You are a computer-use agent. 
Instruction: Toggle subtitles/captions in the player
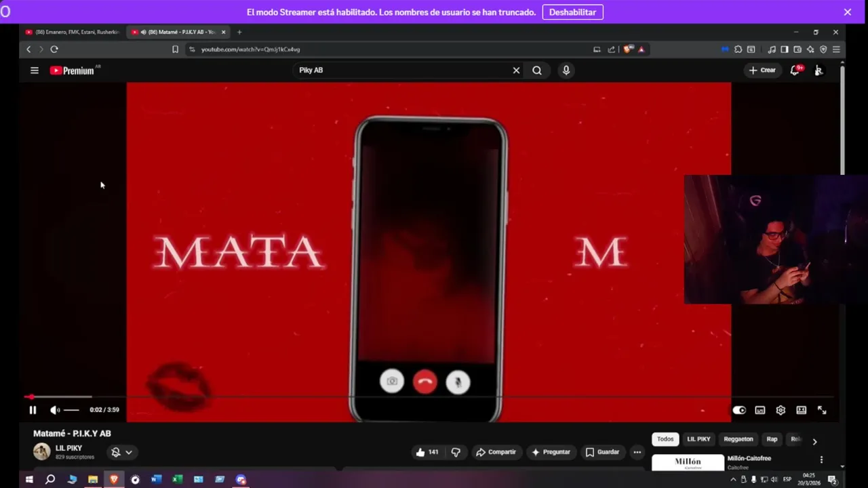click(x=760, y=410)
